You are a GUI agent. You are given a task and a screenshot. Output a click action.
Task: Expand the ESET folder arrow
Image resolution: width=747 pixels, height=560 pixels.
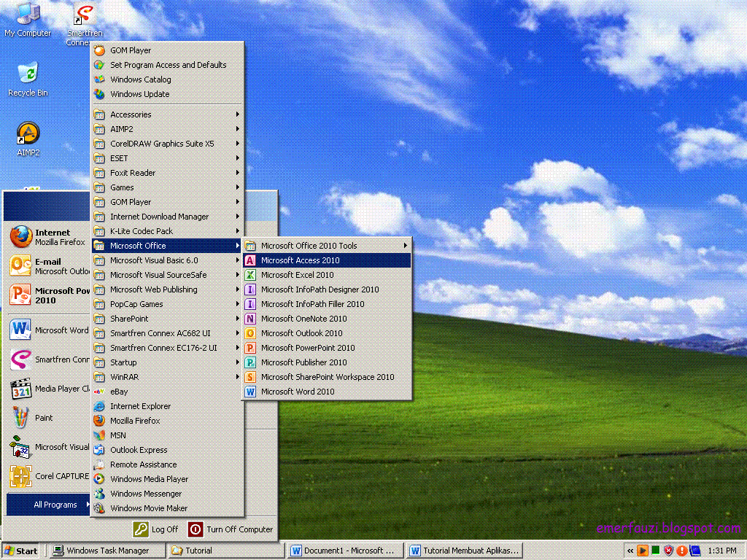point(237,158)
